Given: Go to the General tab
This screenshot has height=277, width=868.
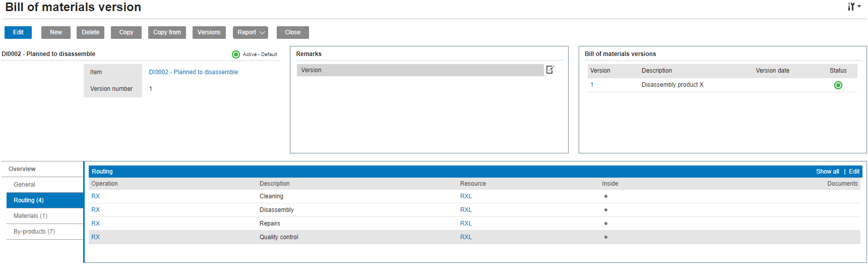Looking at the screenshot, I should click(x=44, y=185).
